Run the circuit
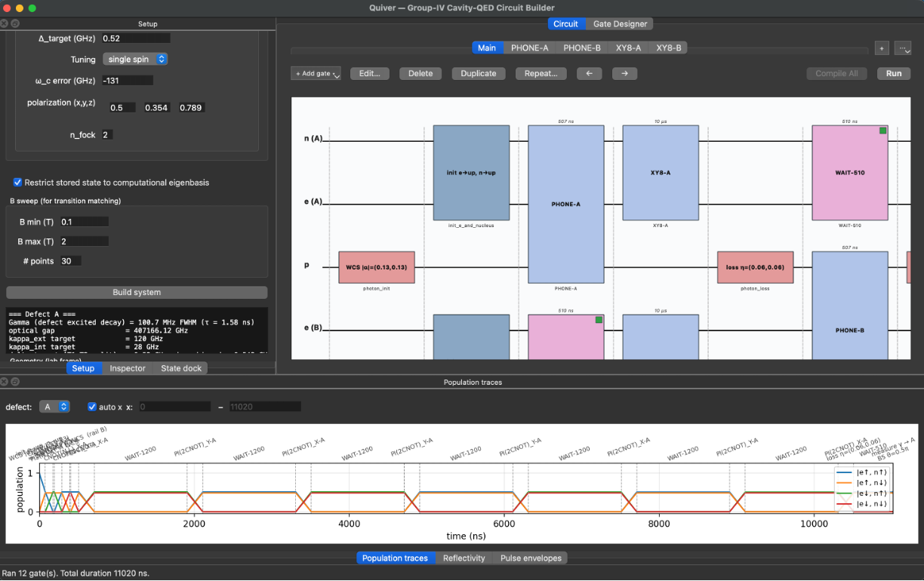Screen dimensions: 924x581 (x=894, y=73)
